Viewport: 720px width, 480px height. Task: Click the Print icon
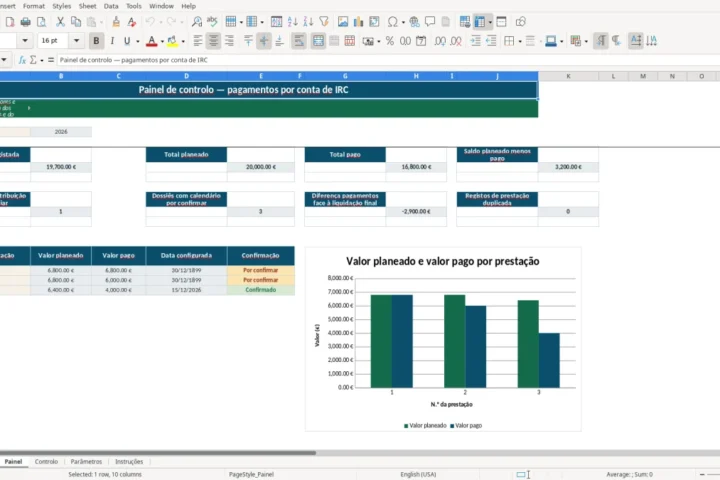tap(26, 22)
